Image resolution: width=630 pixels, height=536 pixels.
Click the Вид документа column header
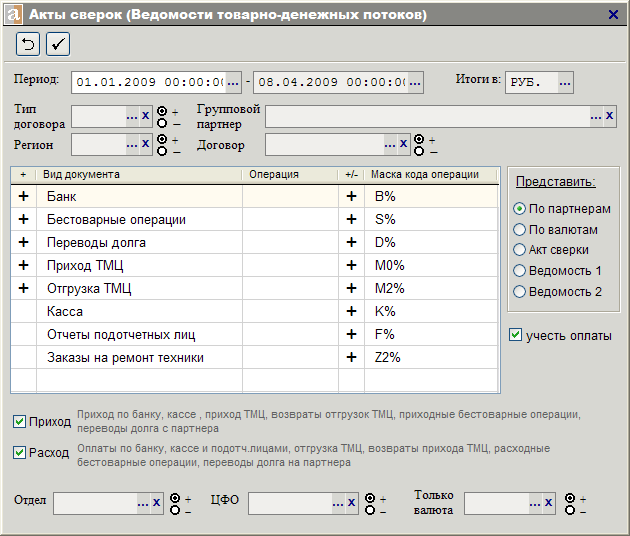139,174
